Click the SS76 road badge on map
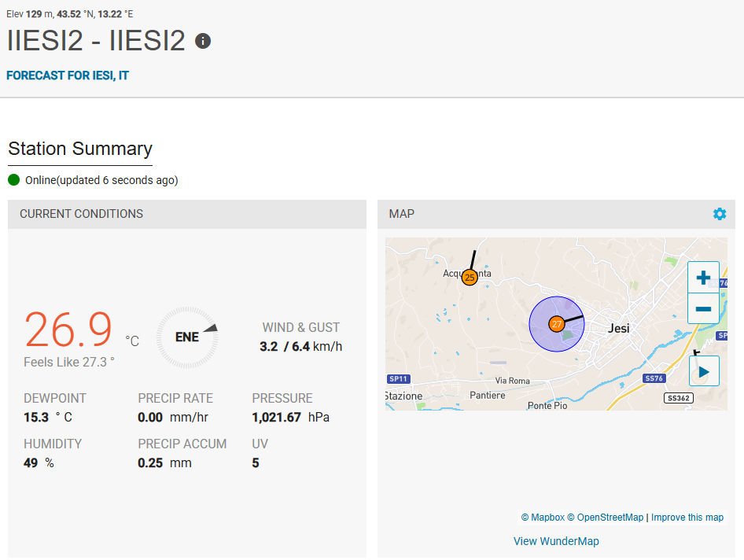744x560 pixels. tap(654, 378)
